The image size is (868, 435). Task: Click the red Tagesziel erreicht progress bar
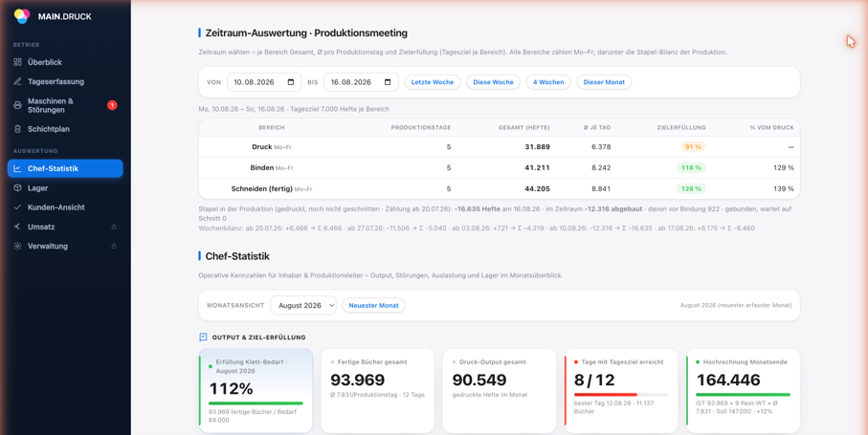(x=621, y=395)
